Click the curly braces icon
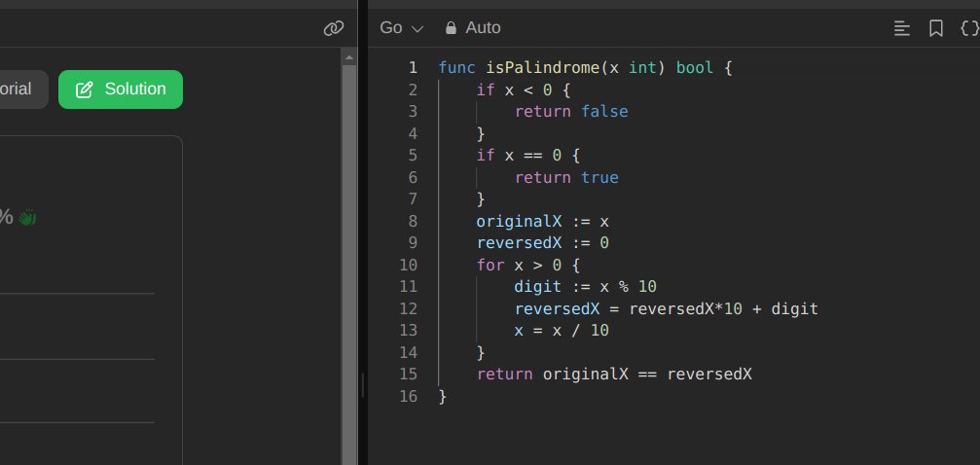Screen dimensions: 980x465 [x=969, y=28]
